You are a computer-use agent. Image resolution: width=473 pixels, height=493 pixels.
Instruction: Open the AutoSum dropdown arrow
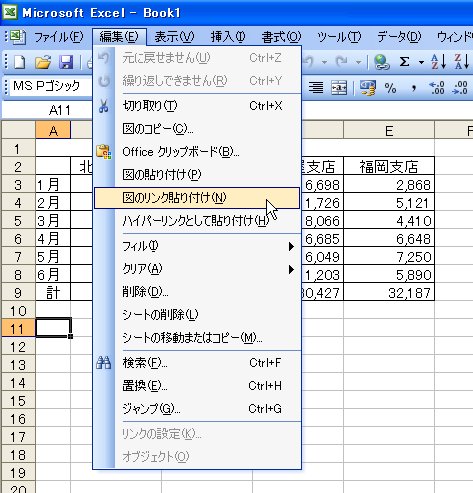click(x=421, y=62)
